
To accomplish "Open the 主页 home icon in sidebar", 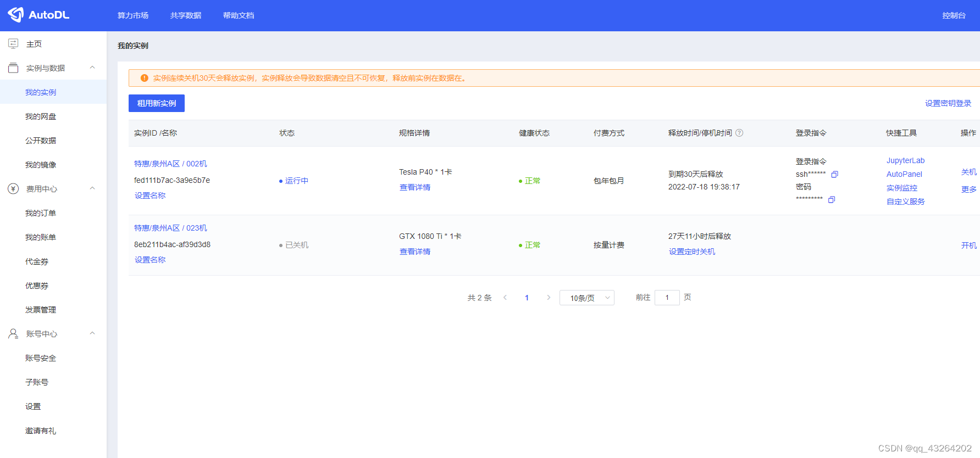I will tap(13, 43).
